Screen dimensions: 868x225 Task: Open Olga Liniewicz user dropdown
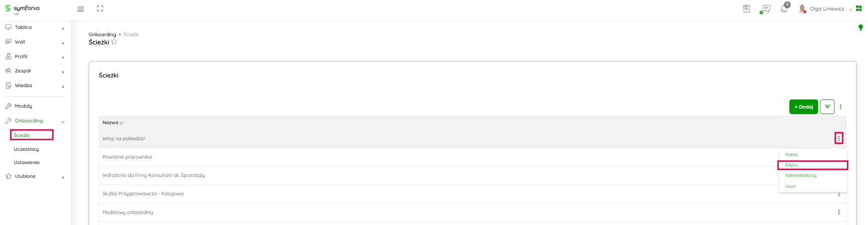827,9
